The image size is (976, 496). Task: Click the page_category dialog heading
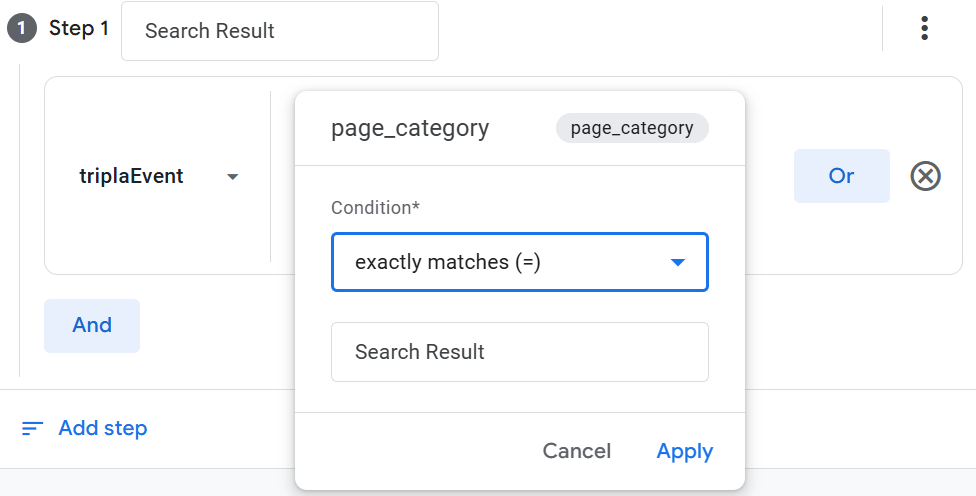(x=410, y=128)
